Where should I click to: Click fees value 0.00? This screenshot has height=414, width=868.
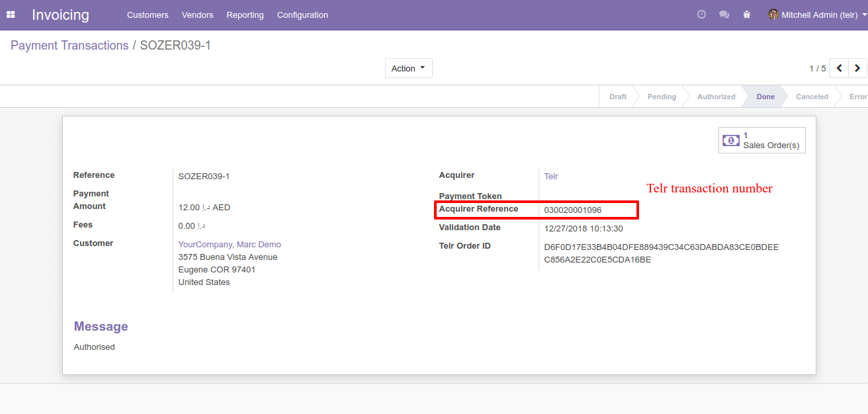click(x=192, y=226)
